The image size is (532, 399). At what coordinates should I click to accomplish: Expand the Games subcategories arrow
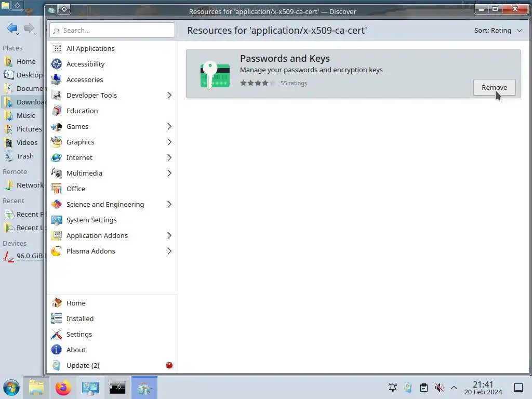click(x=169, y=127)
